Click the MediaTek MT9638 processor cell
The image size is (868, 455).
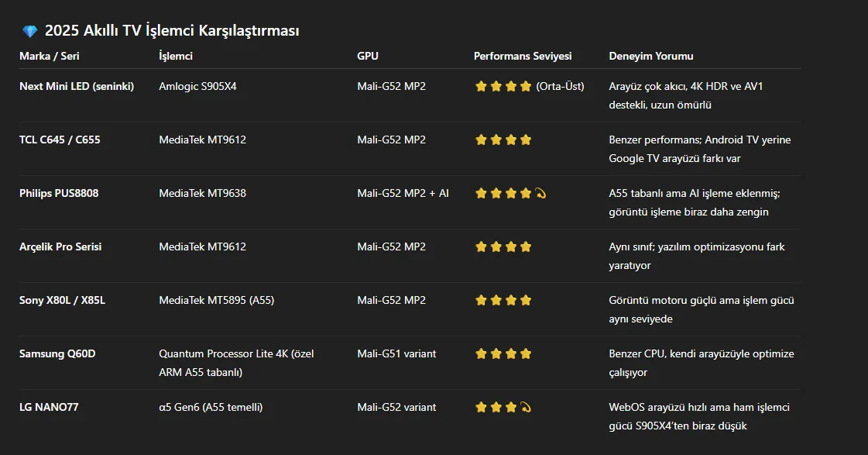(202, 193)
